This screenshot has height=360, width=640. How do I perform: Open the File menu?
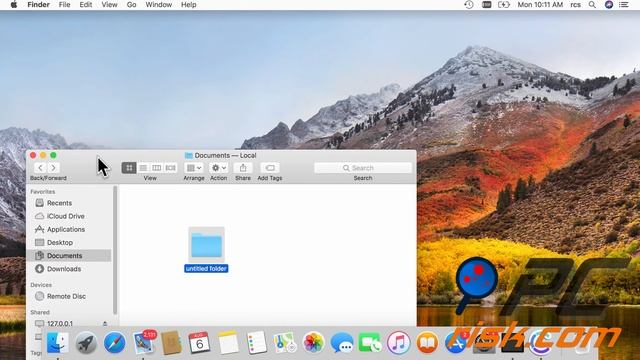(64, 5)
